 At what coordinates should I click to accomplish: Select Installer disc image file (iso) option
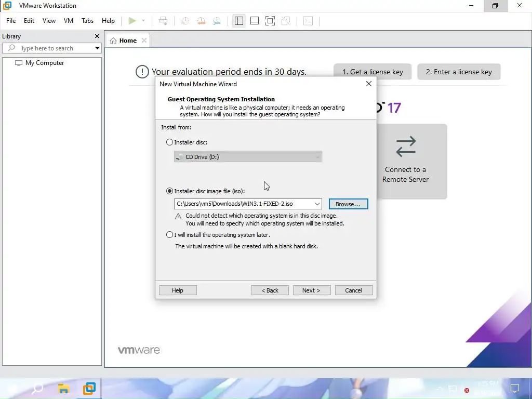[x=169, y=191]
